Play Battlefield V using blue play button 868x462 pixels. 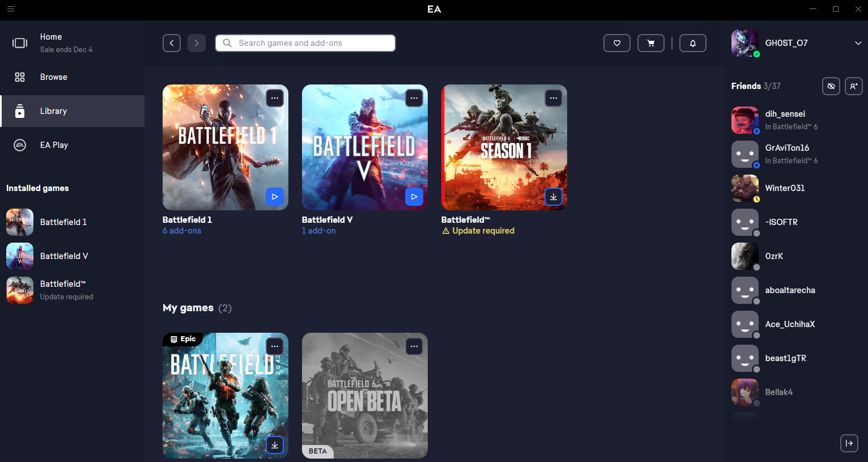tap(414, 197)
